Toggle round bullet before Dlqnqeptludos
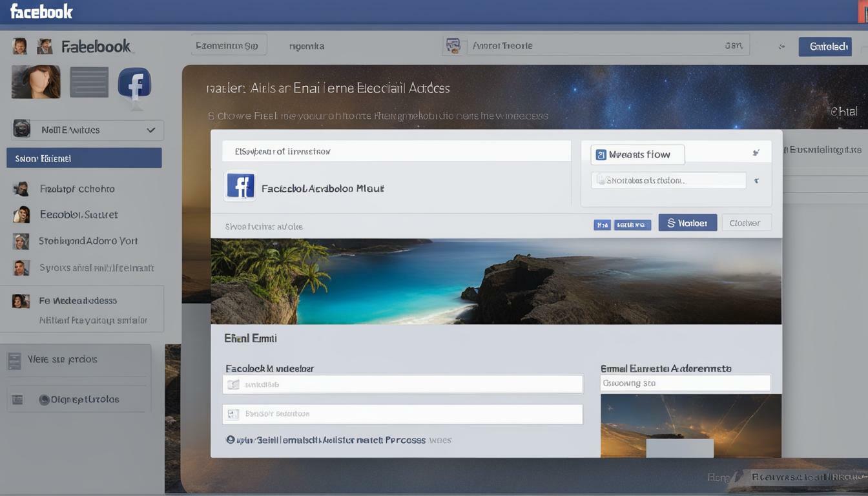 click(45, 400)
